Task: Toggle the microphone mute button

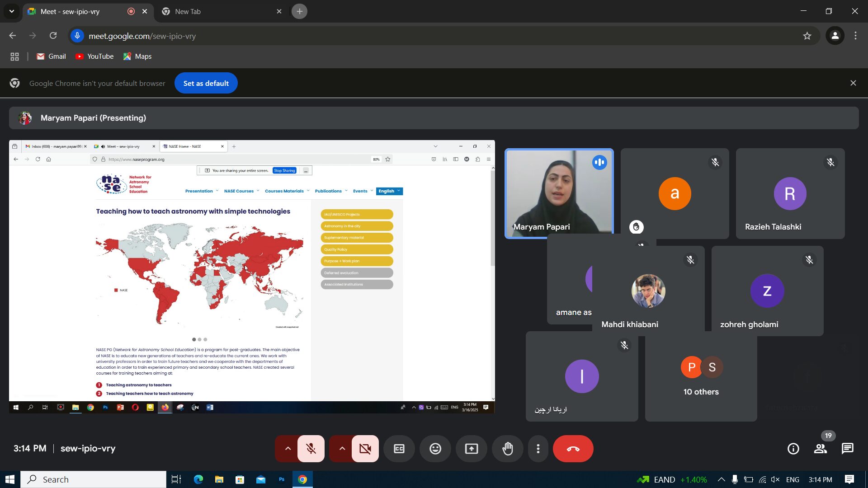Action: (x=311, y=449)
